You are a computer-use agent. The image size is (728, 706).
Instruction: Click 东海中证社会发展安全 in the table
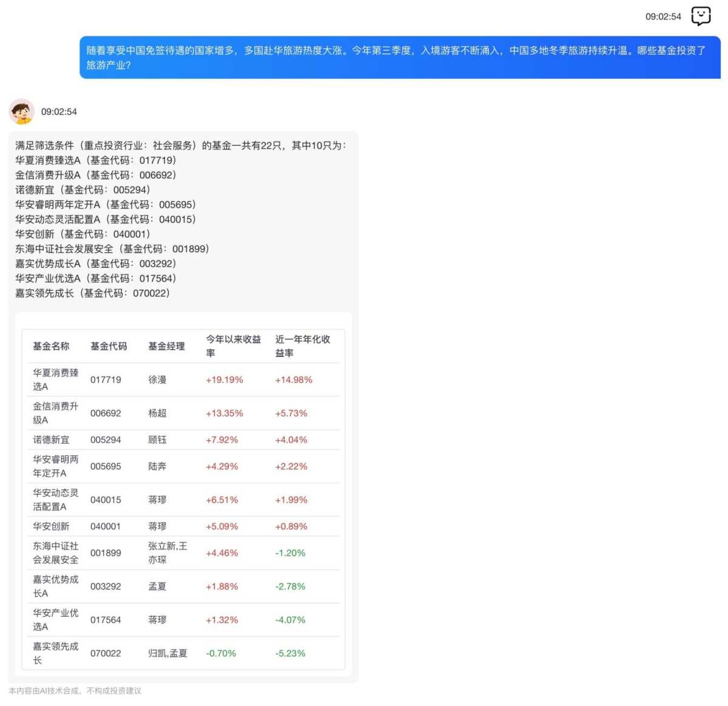(x=56, y=553)
